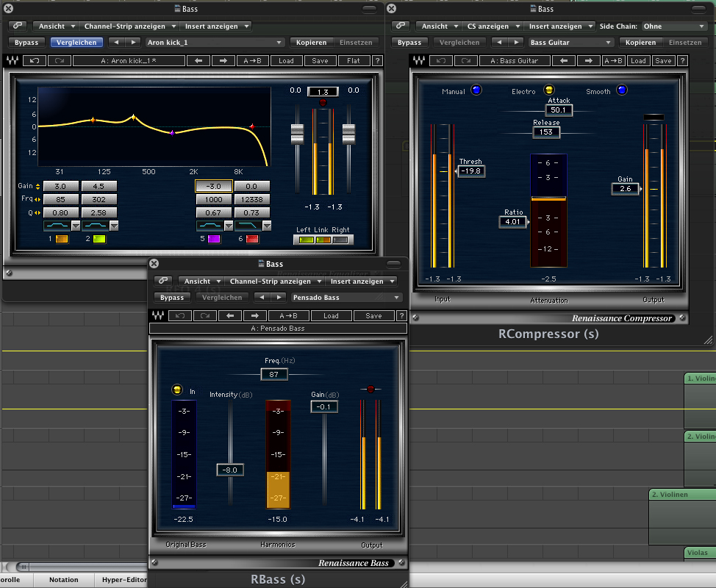This screenshot has height=588, width=716.
Task: Open help question mark in equalizer
Action: 377,60
